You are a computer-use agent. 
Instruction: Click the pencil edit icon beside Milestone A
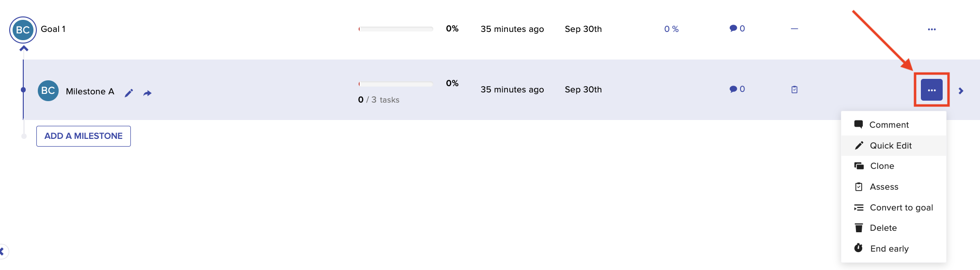pos(128,93)
